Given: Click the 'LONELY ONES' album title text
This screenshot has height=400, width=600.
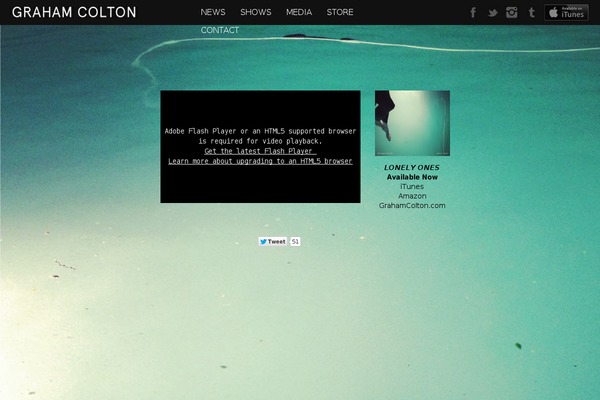Looking at the screenshot, I should click(x=412, y=168).
